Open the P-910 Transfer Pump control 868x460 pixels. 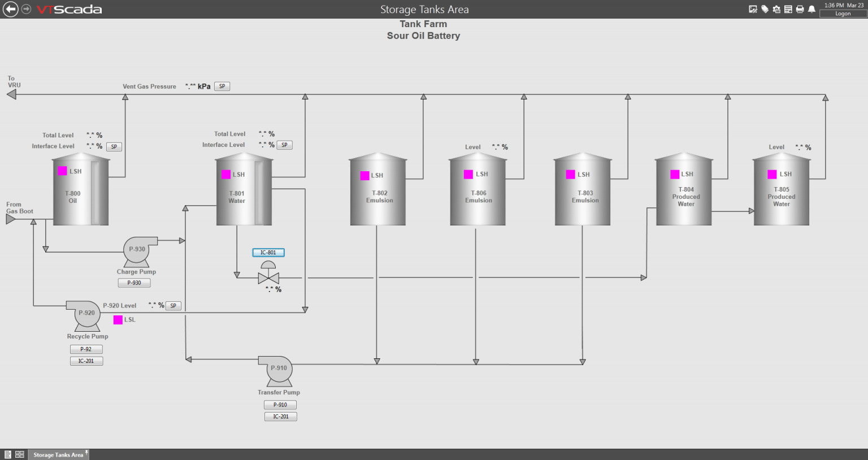[x=280, y=405]
